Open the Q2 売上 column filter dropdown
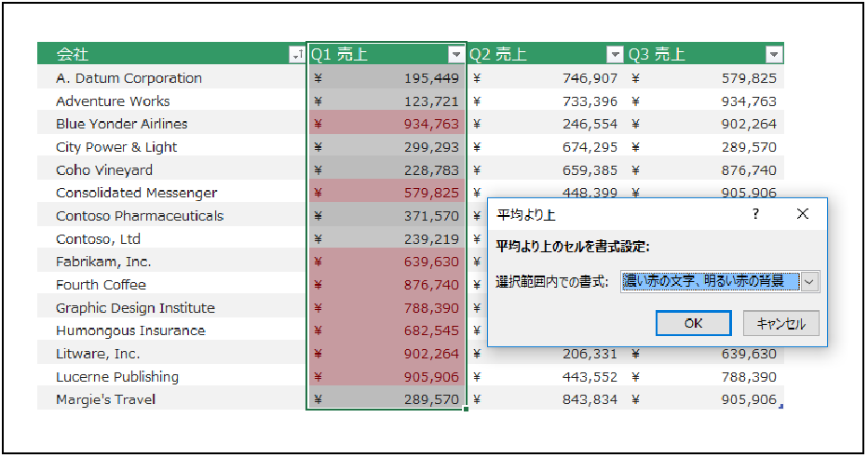 615,54
